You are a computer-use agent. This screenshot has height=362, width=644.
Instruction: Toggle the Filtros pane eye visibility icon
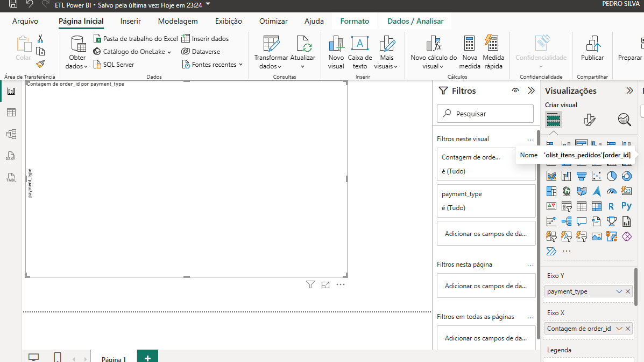[x=515, y=91]
